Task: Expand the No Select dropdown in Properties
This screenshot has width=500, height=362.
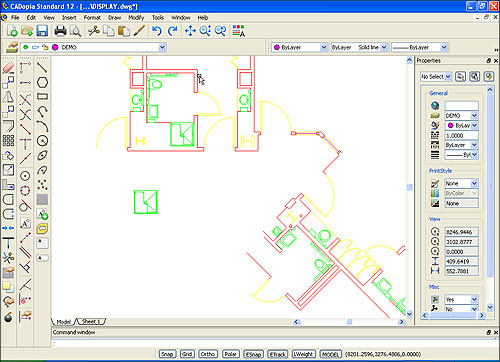Action: pos(448,77)
